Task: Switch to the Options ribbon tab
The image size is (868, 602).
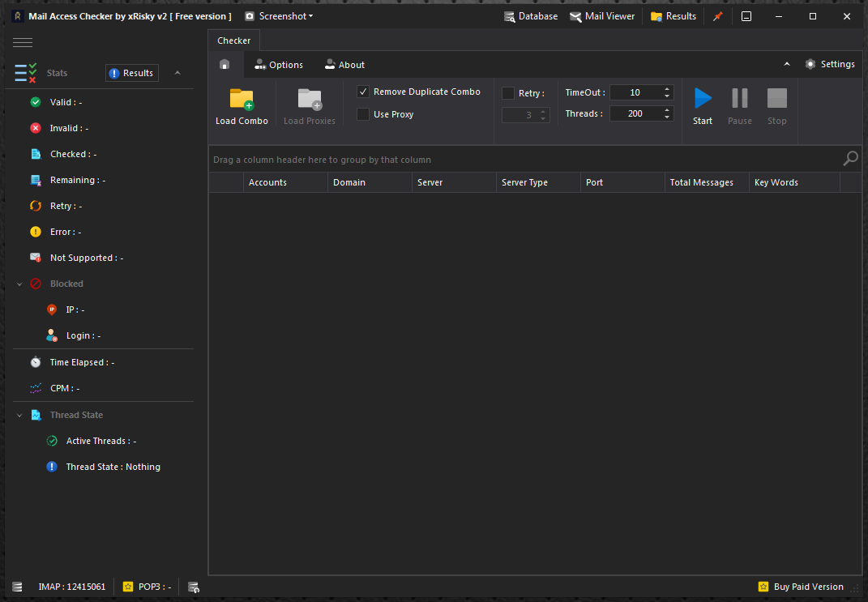Action: click(279, 65)
